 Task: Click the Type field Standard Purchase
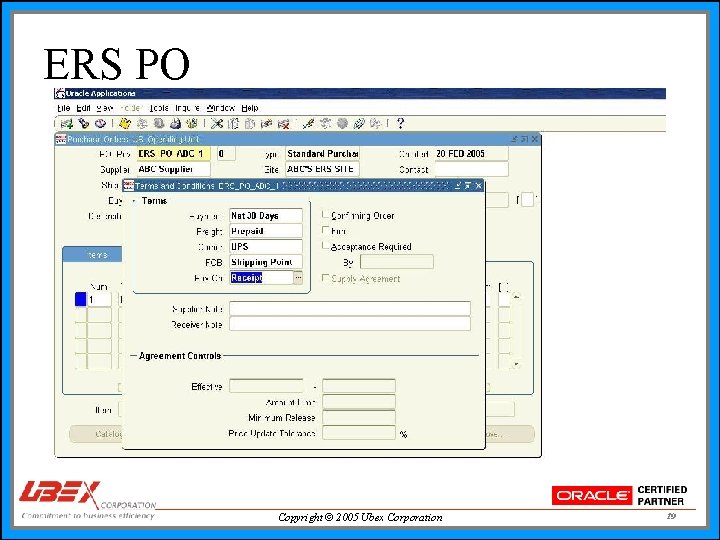tap(322, 153)
